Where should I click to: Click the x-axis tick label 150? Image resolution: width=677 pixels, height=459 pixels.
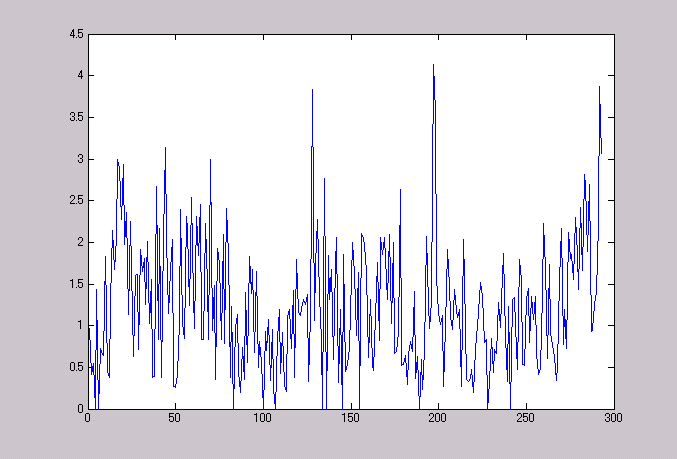(350, 419)
